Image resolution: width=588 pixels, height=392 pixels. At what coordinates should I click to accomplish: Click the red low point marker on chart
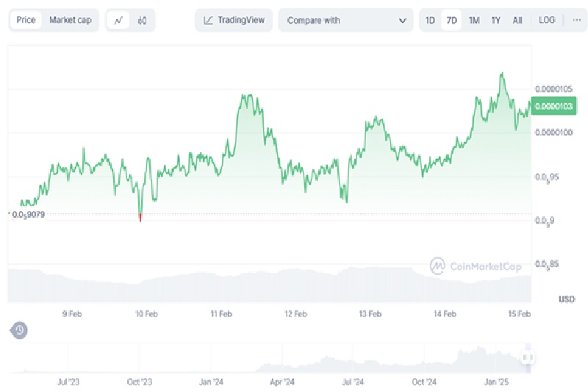pos(140,216)
